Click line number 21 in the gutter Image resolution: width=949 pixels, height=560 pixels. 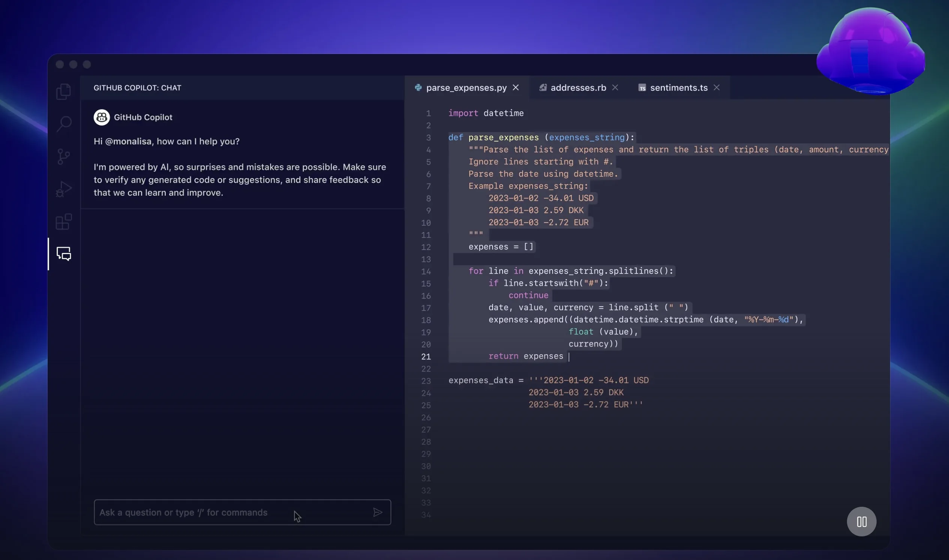(426, 356)
